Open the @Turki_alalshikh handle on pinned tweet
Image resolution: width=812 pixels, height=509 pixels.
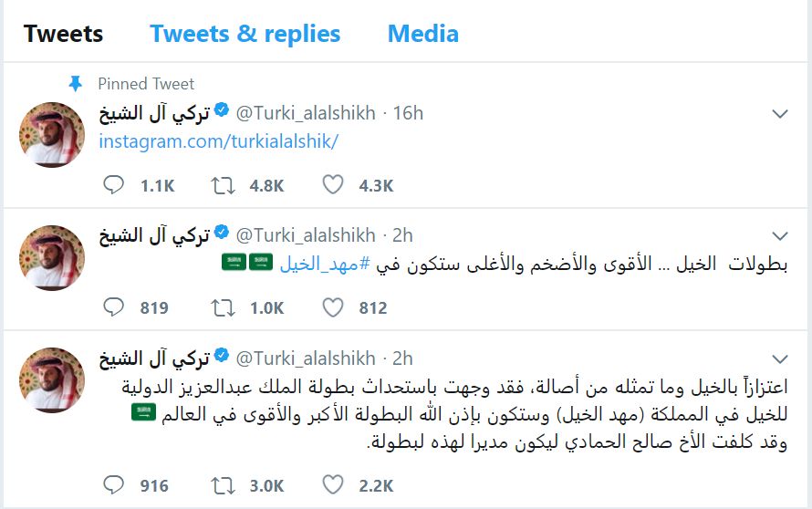[x=306, y=113]
